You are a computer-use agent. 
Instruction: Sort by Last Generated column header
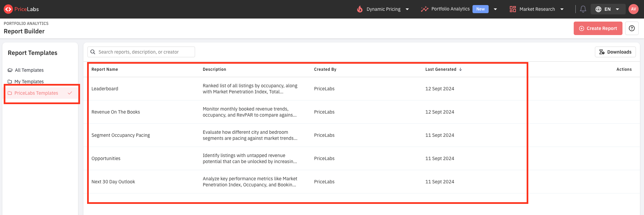pos(441,69)
